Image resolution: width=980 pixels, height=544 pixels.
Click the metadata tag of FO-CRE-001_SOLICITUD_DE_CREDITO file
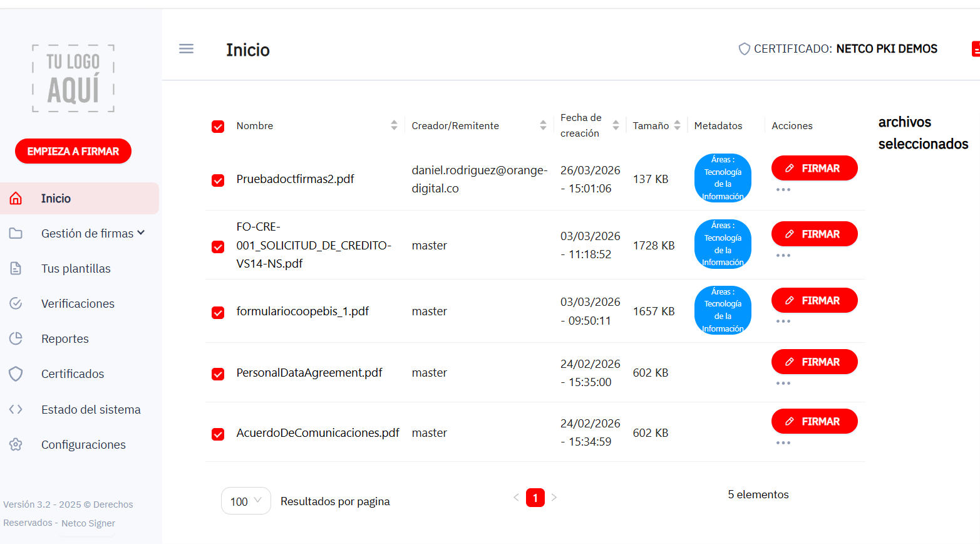coord(723,244)
